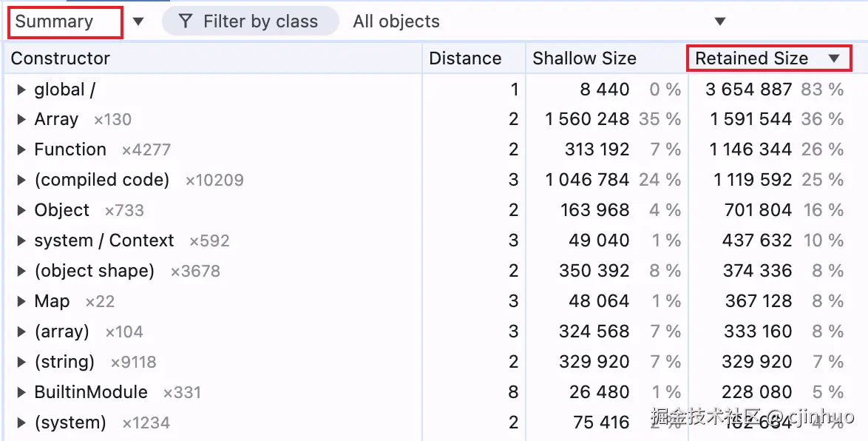Expand the (compiled code) row
This screenshot has height=441, width=868.
(21, 180)
